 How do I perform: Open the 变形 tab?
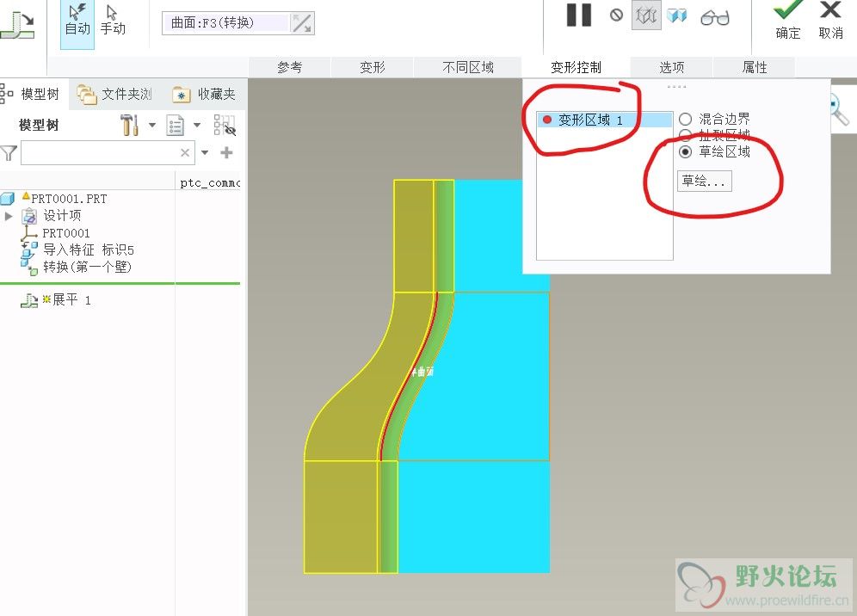pyautogui.click(x=373, y=67)
